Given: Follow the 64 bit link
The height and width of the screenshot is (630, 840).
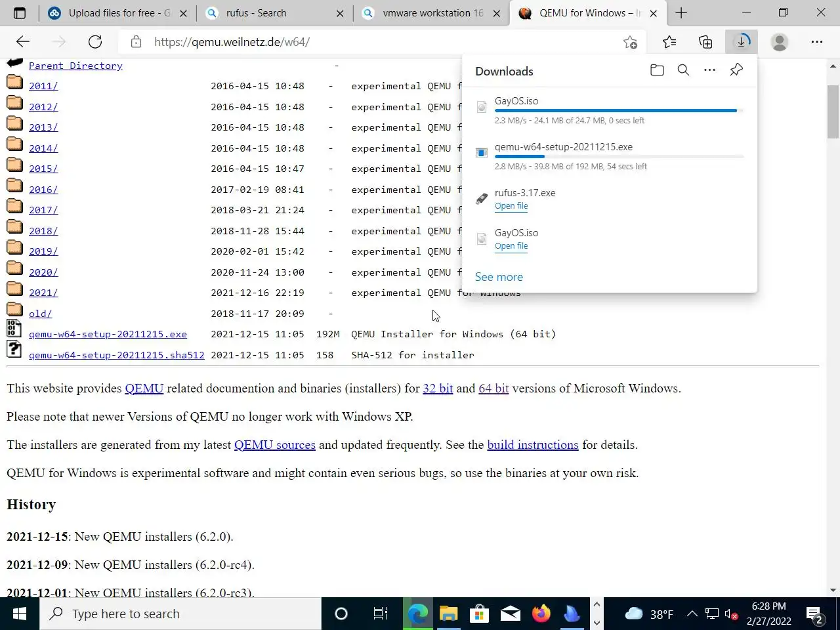Looking at the screenshot, I should pyautogui.click(x=493, y=388).
